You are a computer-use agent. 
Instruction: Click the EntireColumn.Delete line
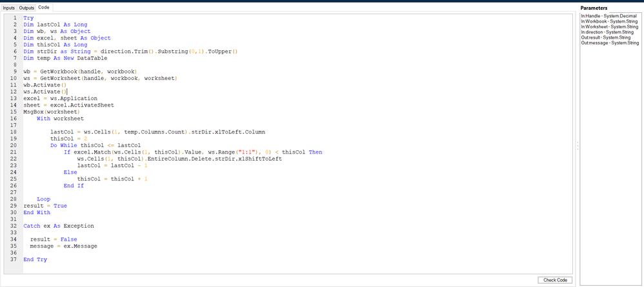point(179,159)
